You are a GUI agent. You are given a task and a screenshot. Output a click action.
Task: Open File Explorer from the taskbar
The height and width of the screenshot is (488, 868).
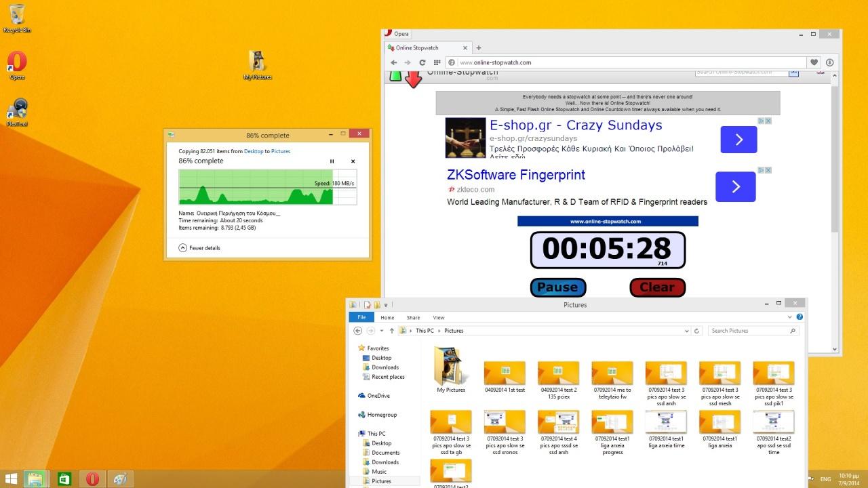click(35, 479)
